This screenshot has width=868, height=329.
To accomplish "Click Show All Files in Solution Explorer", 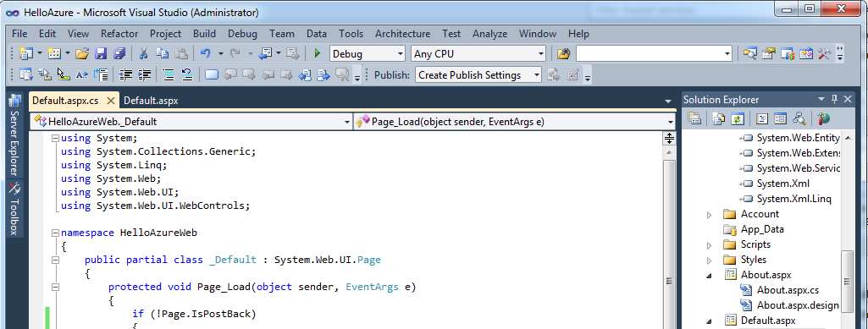I will pyautogui.click(x=719, y=118).
